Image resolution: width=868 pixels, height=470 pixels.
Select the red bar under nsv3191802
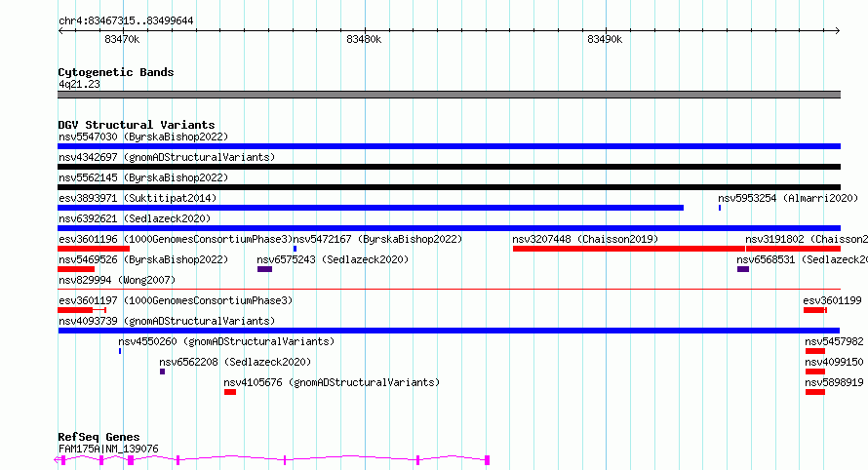pyautogui.click(x=793, y=249)
